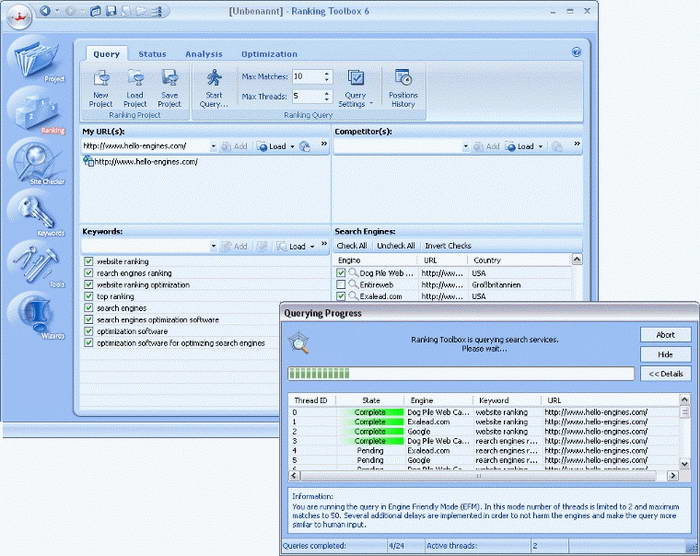Click the Max Threads input field
Viewport: 700px width, 556px height.
coord(307,96)
